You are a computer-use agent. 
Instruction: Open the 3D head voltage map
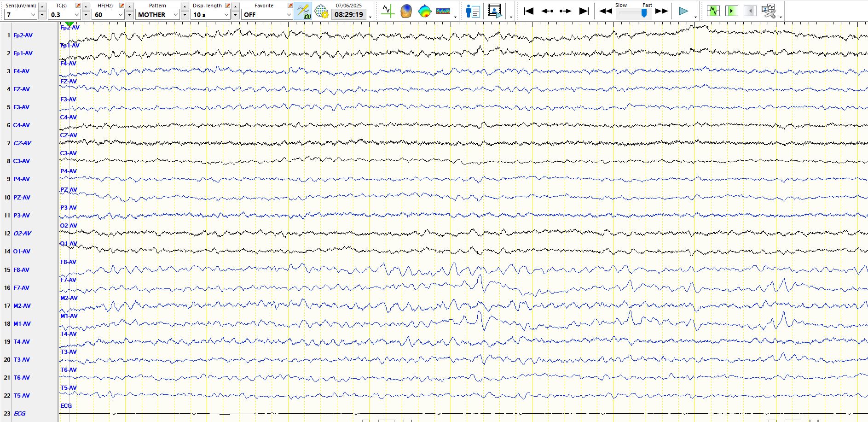pyautogui.click(x=406, y=11)
